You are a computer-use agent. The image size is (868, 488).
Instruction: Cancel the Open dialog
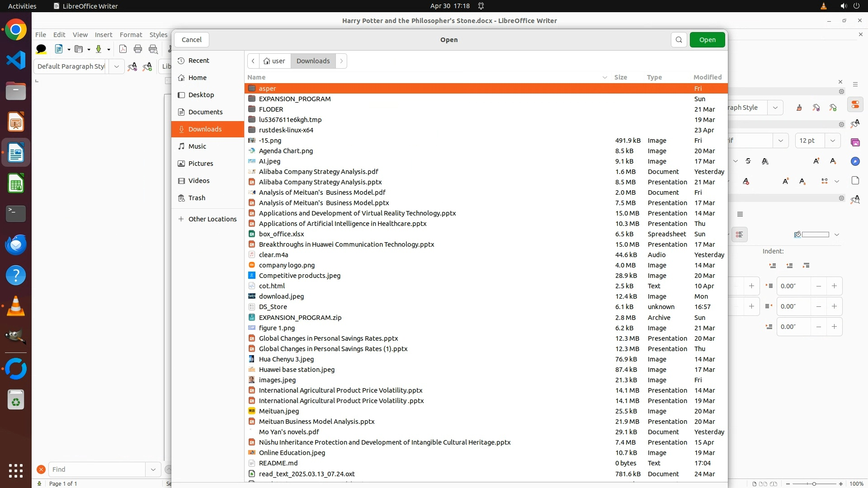tap(191, 40)
